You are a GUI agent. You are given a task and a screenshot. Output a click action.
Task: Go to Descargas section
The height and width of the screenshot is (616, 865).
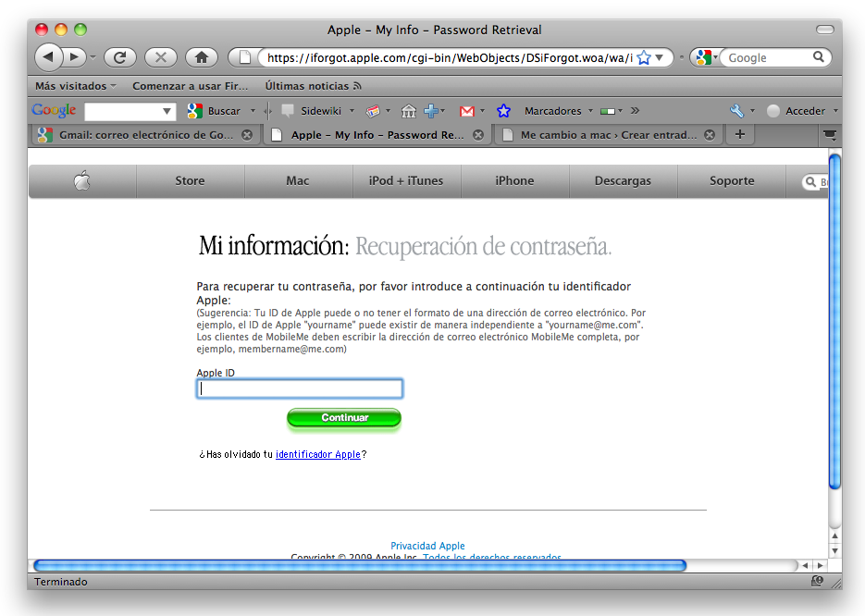click(x=623, y=181)
